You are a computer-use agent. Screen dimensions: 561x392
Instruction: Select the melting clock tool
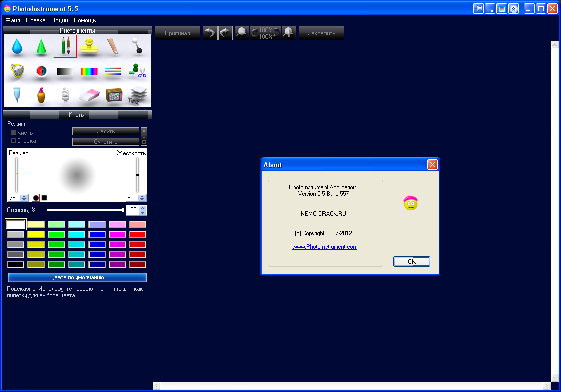(17, 71)
